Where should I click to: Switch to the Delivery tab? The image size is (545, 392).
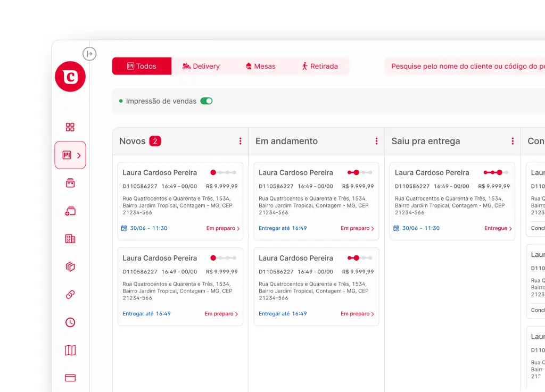pyautogui.click(x=201, y=66)
